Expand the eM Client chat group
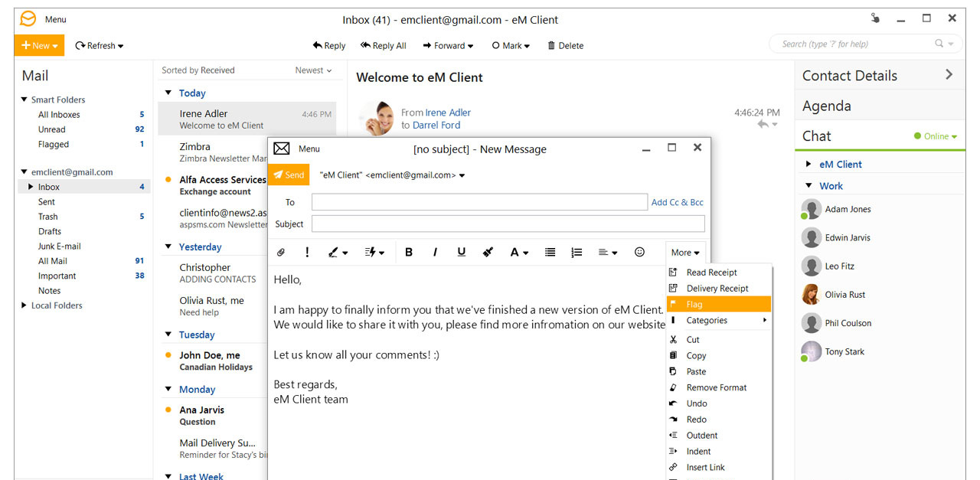The width and height of the screenshot is (980, 480). [x=808, y=164]
